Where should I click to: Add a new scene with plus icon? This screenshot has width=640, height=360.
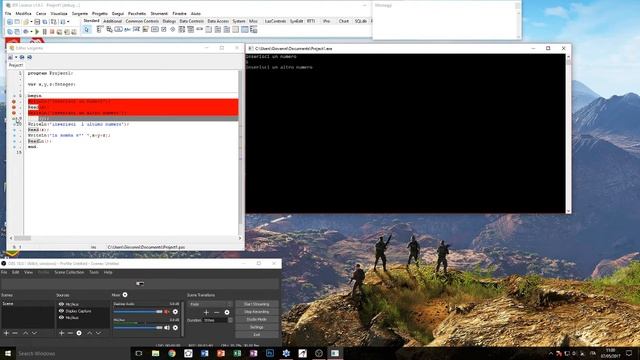pos(6,333)
